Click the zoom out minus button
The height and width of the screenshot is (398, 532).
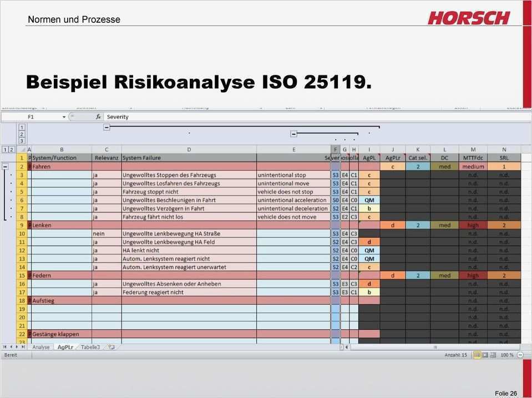click(x=520, y=355)
